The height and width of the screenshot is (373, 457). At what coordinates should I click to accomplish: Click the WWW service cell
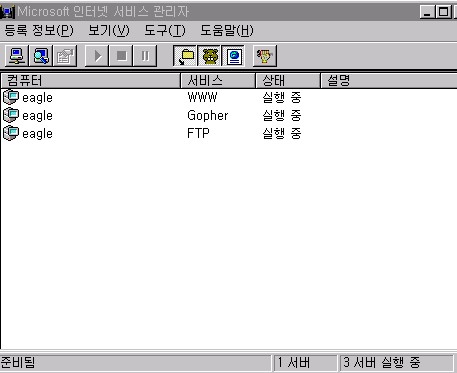coord(202,97)
